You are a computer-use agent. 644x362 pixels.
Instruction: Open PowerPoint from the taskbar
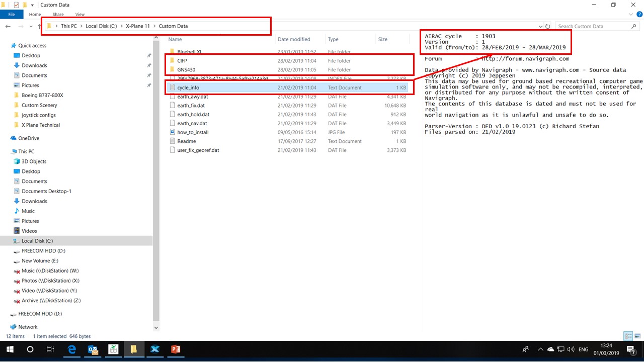176,349
